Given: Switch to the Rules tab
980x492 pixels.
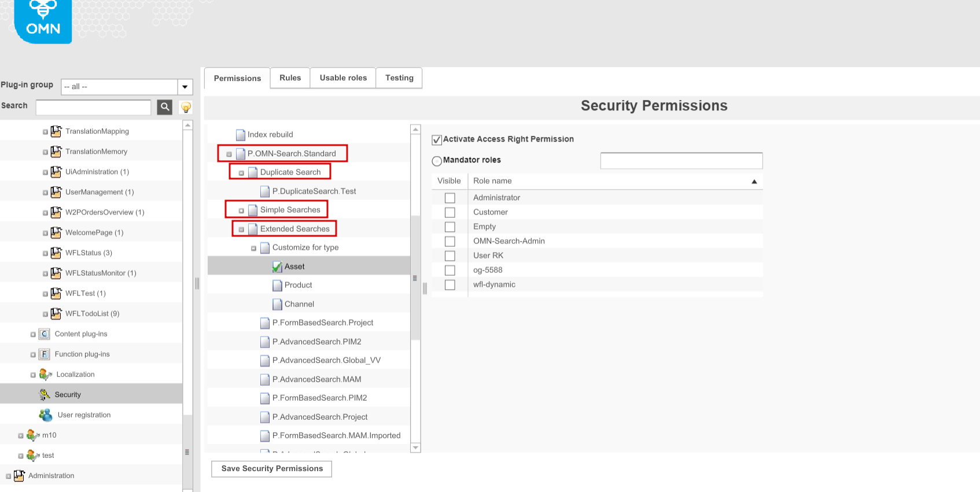Looking at the screenshot, I should tap(290, 77).
